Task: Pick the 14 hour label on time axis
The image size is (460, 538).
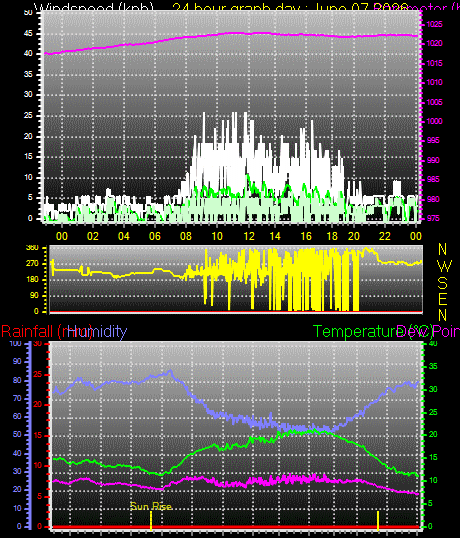Action: (275, 236)
